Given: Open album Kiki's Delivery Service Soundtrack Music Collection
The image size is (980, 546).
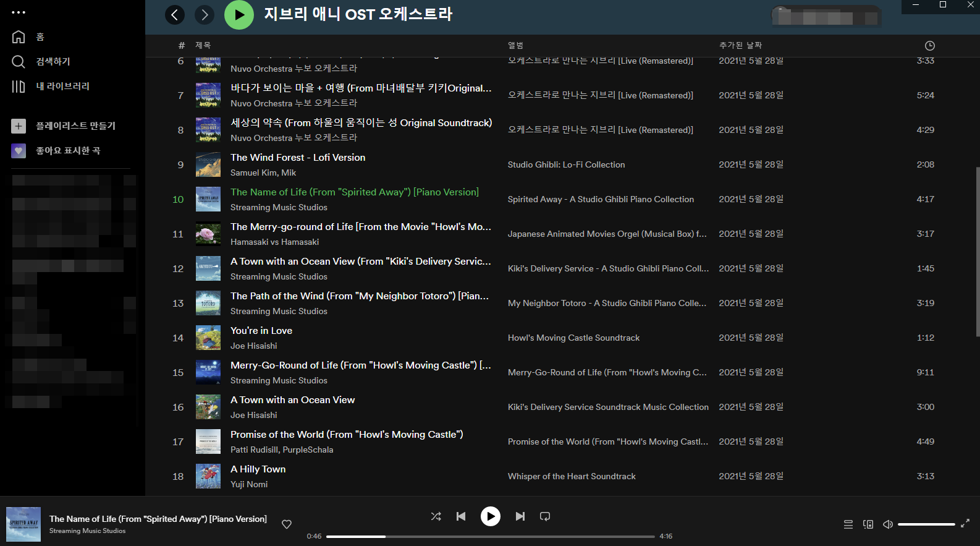Looking at the screenshot, I should click(x=608, y=407).
